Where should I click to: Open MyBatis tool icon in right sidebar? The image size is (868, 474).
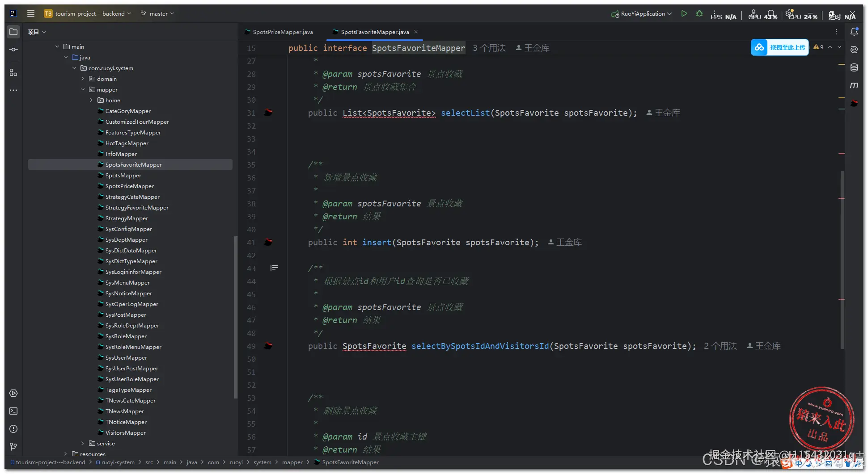tap(854, 103)
